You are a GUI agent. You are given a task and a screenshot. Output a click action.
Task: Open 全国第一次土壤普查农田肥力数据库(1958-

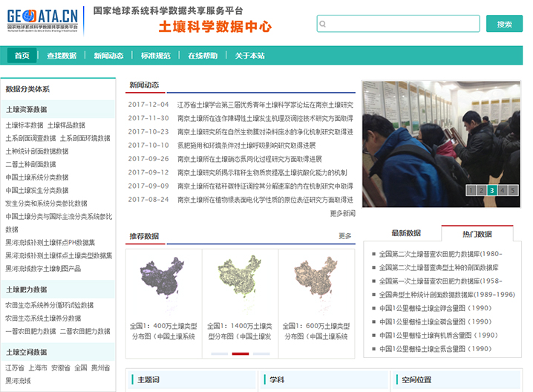pyautogui.click(x=441, y=281)
